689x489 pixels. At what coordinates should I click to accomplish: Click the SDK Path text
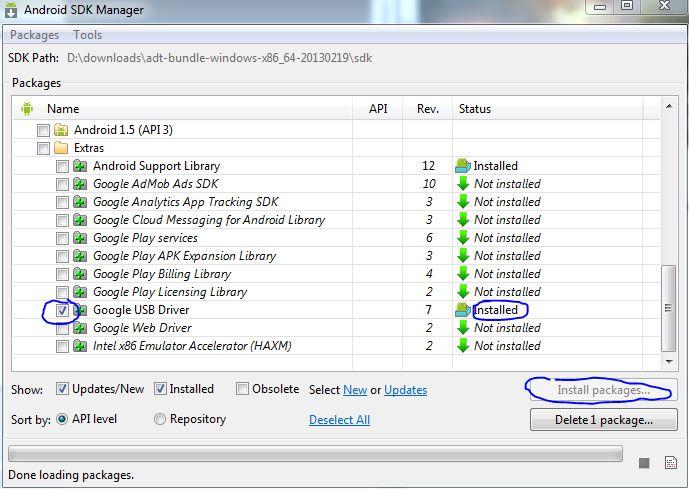pyautogui.click(x=219, y=58)
